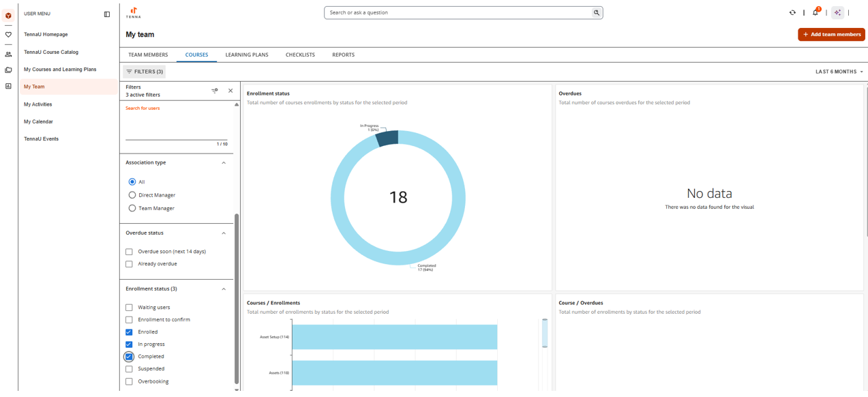Open the Last 6 Months period dropdown
The width and height of the screenshot is (868, 397).
pyautogui.click(x=839, y=72)
